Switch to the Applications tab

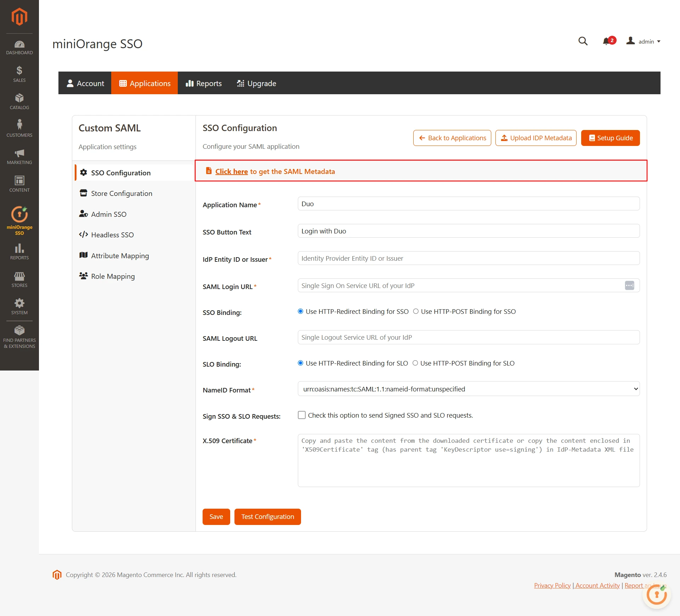(x=144, y=83)
